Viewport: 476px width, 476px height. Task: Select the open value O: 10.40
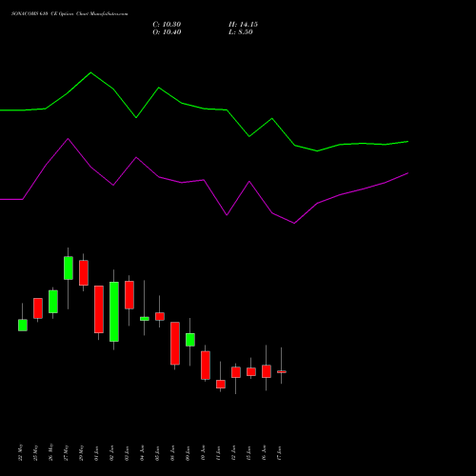click(x=167, y=32)
